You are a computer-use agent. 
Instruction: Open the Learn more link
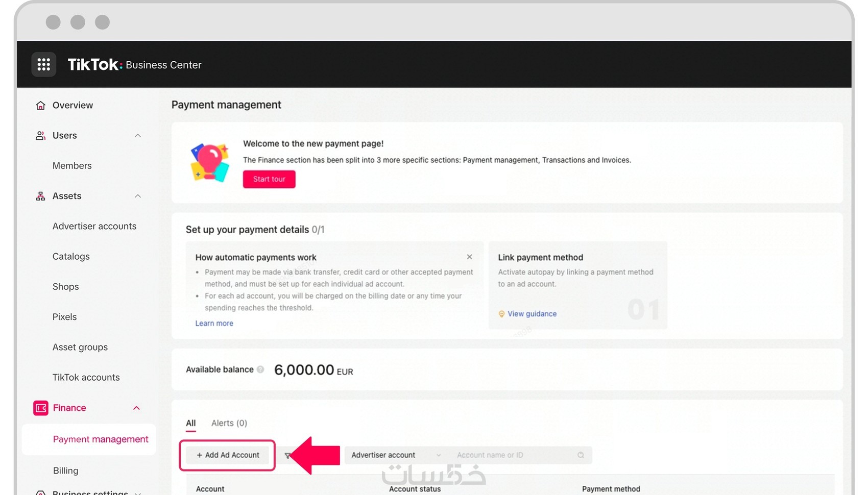pyautogui.click(x=214, y=324)
